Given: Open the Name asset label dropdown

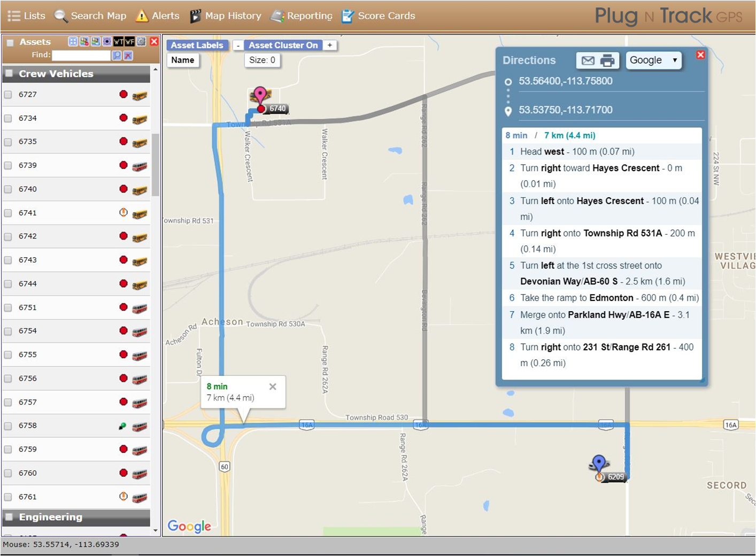Looking at the screenshot, I should pyautogui.click(x=183, y=60).
